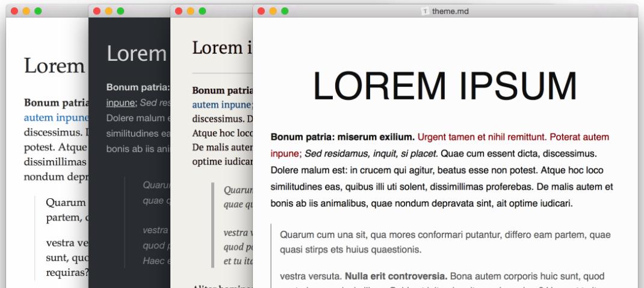Click the 'Lorem i' heading in beige window

(222, 48)
